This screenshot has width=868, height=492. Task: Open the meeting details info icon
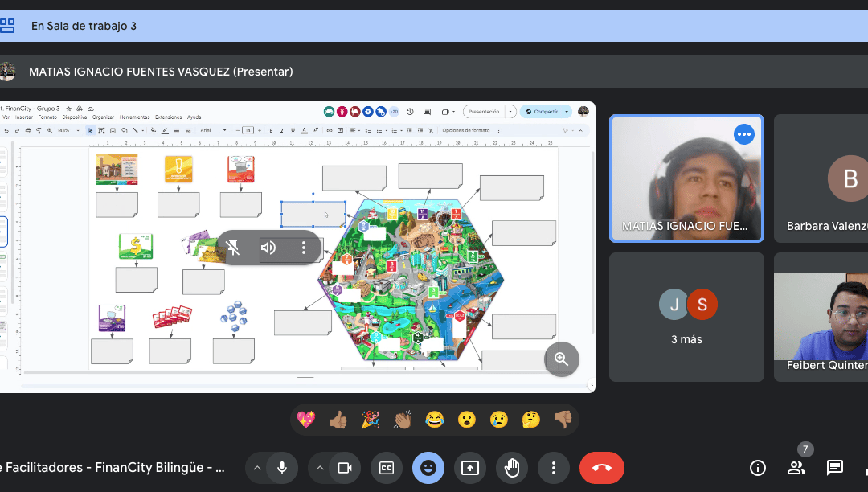[x=757, y=468]
